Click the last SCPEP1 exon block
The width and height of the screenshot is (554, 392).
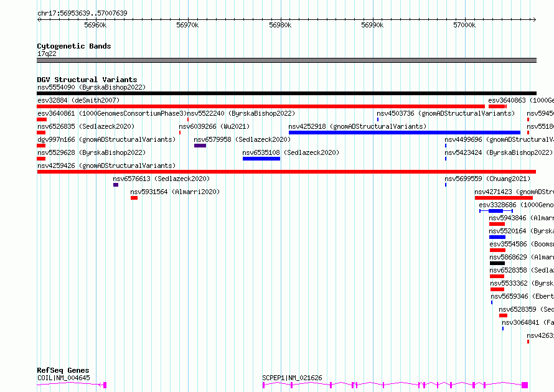(x=525, y=385)
